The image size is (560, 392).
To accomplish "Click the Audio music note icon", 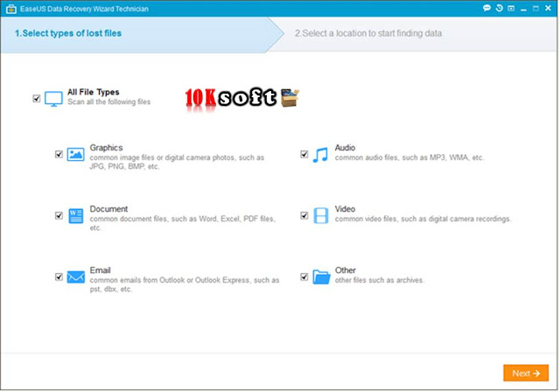I will tap(320, 155).
